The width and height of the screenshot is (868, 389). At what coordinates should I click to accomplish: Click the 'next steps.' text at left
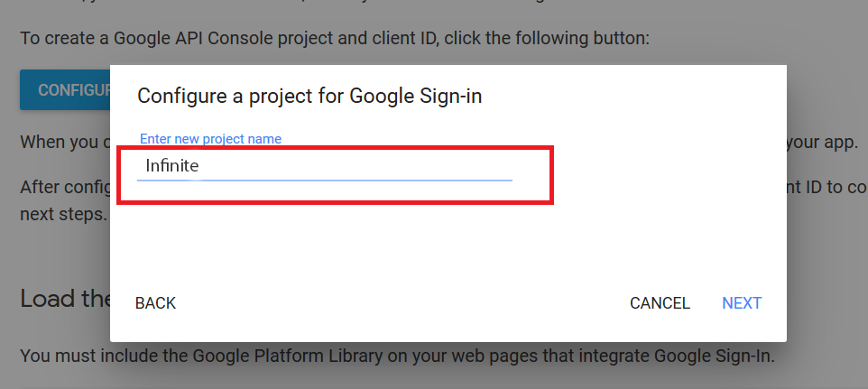pyautogui.click(x=63, y=216)
